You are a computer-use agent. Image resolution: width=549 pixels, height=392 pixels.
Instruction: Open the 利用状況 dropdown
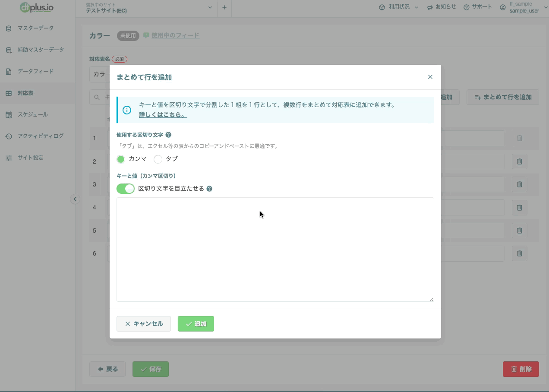point(399,7)
